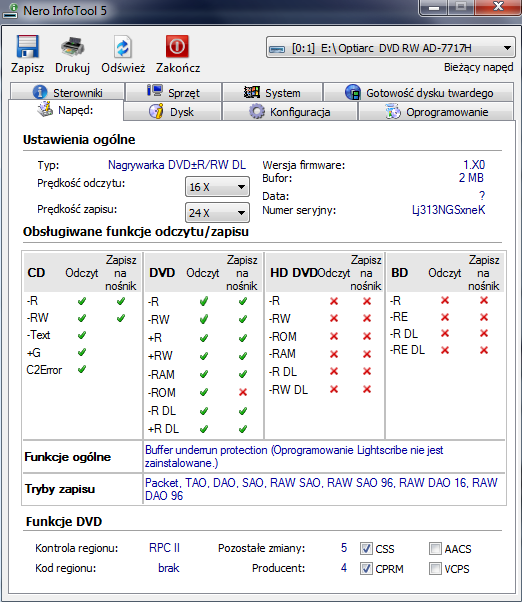Click the HD DVD-RAM read red cross
522x602 pixels.
pyautogui.click(x=334, y=354)
